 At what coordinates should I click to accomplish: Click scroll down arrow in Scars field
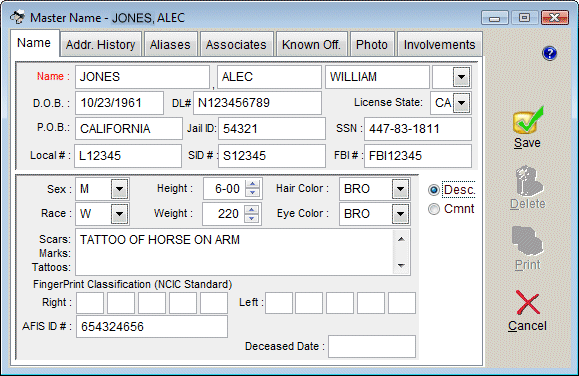click(x=401, y=265)
